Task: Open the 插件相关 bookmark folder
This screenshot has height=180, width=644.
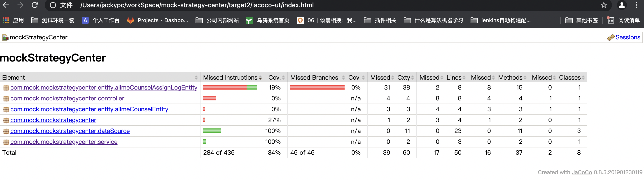Action: (x=380, y=20)
